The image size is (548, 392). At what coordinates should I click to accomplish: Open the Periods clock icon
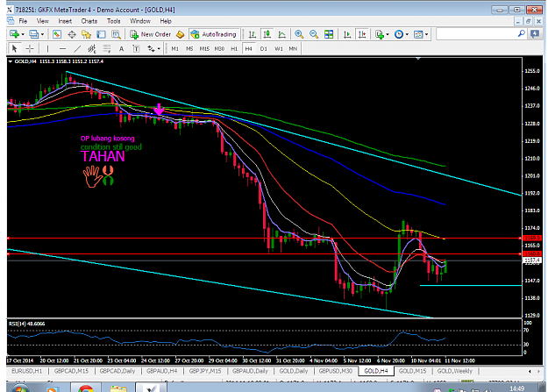tap(399, 34)
